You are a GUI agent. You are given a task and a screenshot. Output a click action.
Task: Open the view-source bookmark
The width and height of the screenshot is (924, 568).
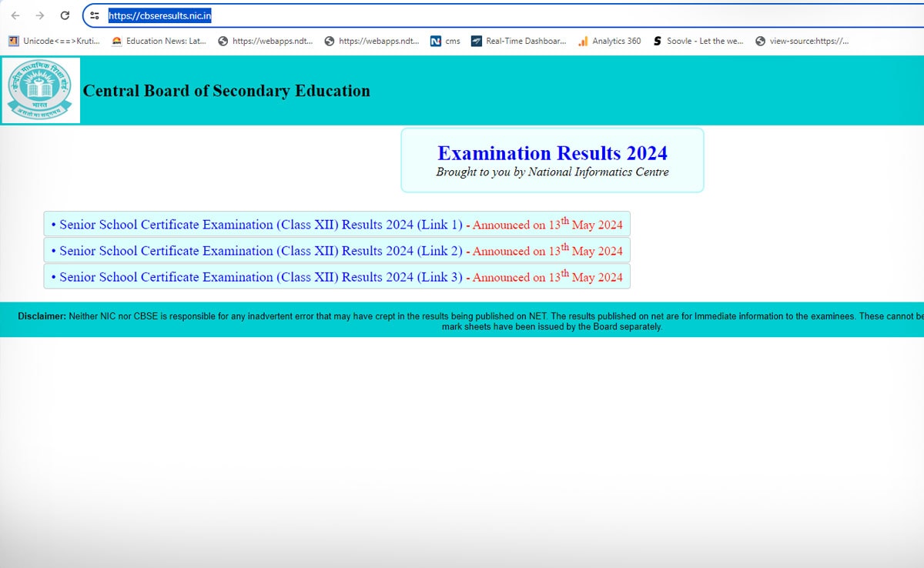pyautogui.click(x=802, y=41)
